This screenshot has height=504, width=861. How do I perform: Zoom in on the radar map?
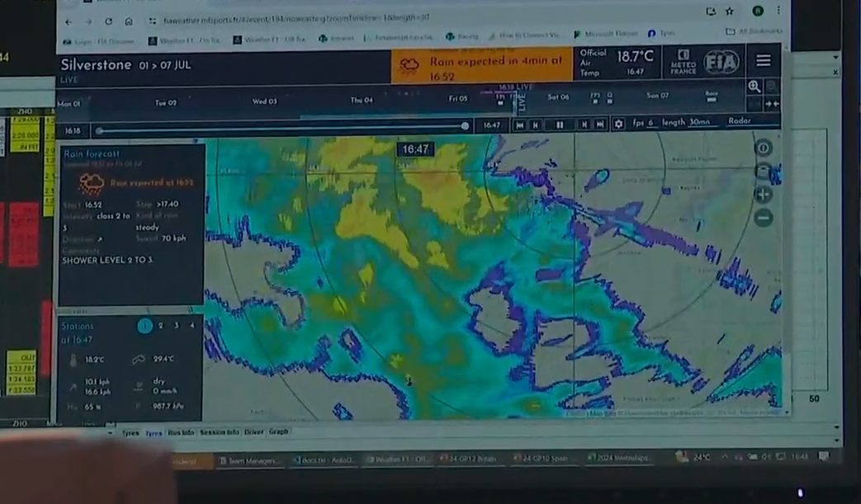764,194
